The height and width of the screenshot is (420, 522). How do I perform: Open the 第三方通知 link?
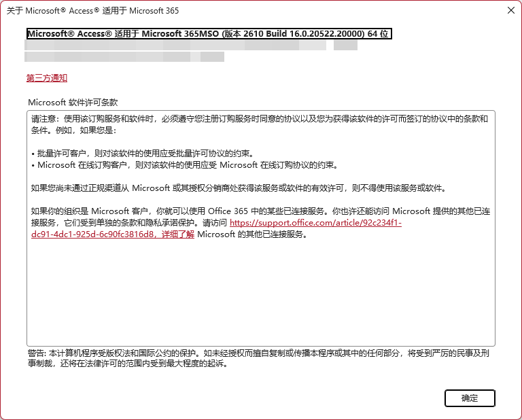47,78
